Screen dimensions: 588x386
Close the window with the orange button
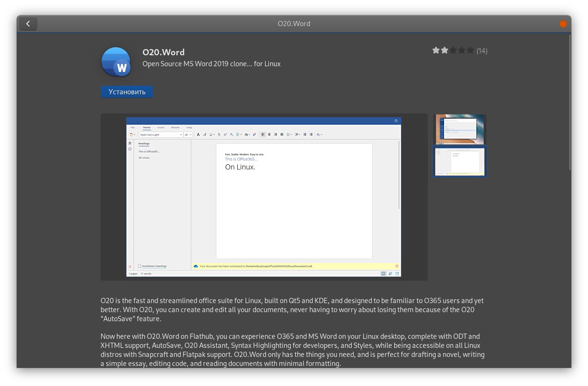(x=563, y=24)
